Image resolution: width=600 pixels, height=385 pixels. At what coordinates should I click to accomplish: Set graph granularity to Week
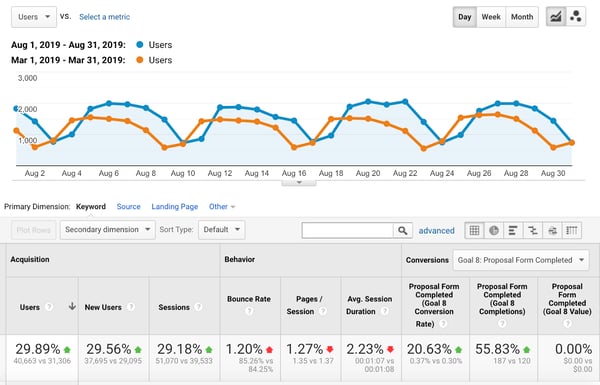(x=491, y=17)
